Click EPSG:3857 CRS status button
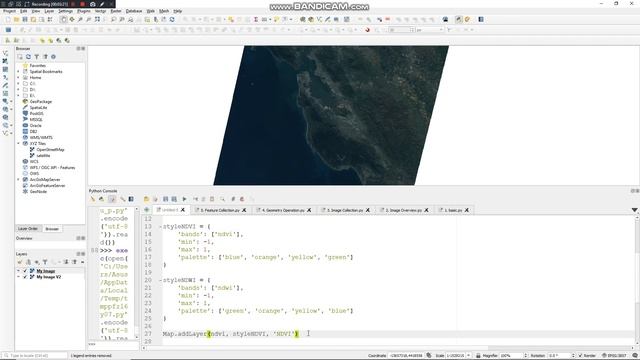Screen dimensions: 640x360 pyautogui.click(x=614, y=356)
